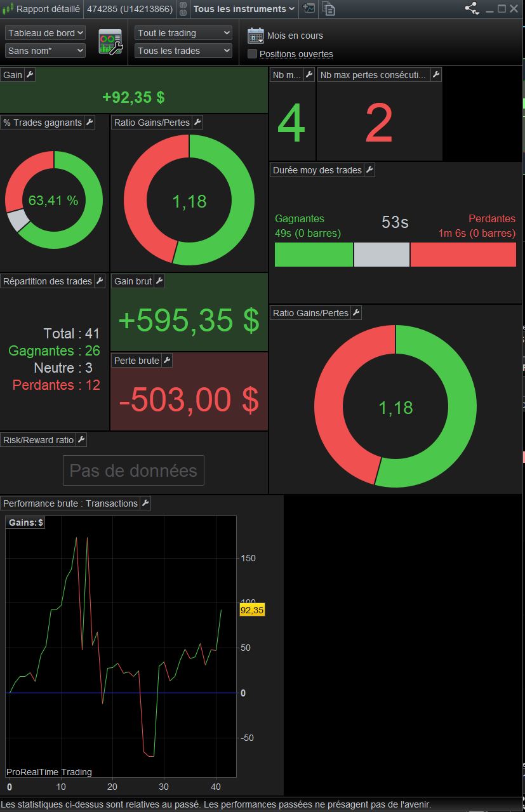Click wrench on Performance brute : Transactions
Screen dimensions: 525x812
(x=145, y=503)
